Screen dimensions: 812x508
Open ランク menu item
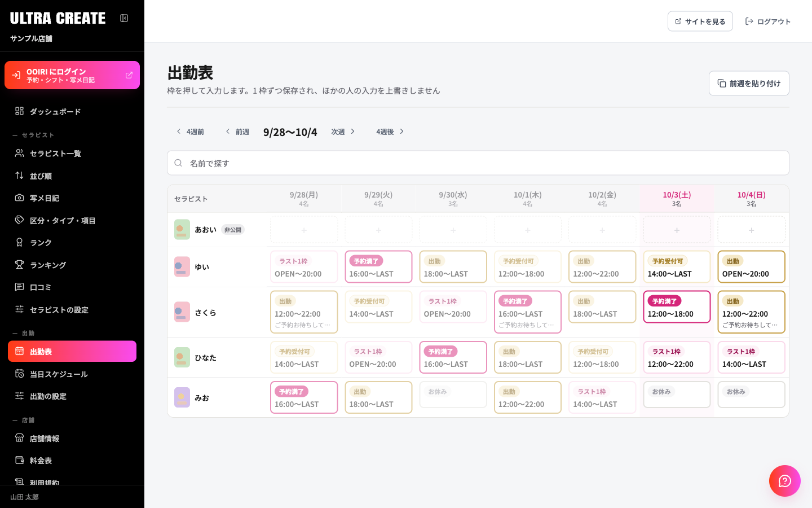coord(72,243)
